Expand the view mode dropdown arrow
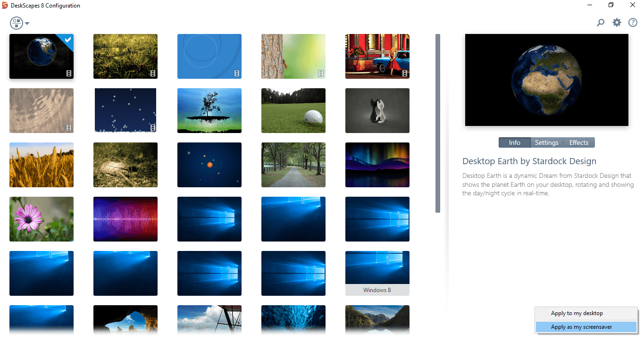 tap(27, 24)
